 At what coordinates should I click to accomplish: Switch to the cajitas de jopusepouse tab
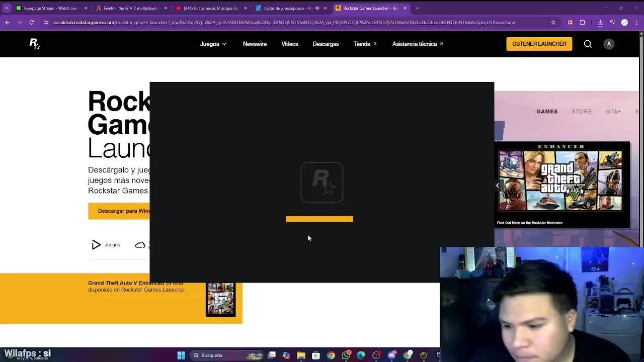290,8
